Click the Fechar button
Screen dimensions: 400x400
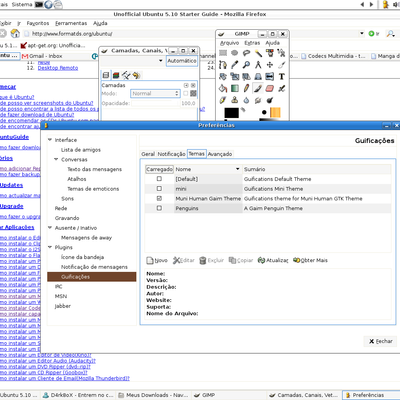pos(380,341)
